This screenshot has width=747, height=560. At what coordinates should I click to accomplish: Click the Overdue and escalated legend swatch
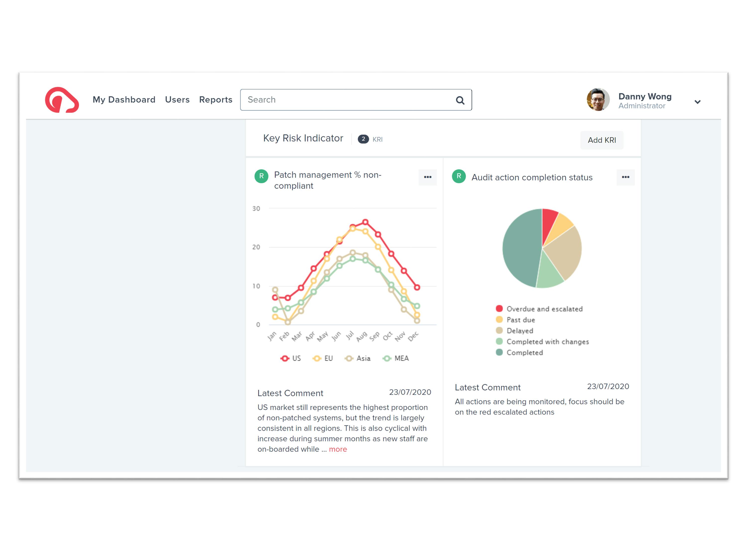tap(499, 309)
